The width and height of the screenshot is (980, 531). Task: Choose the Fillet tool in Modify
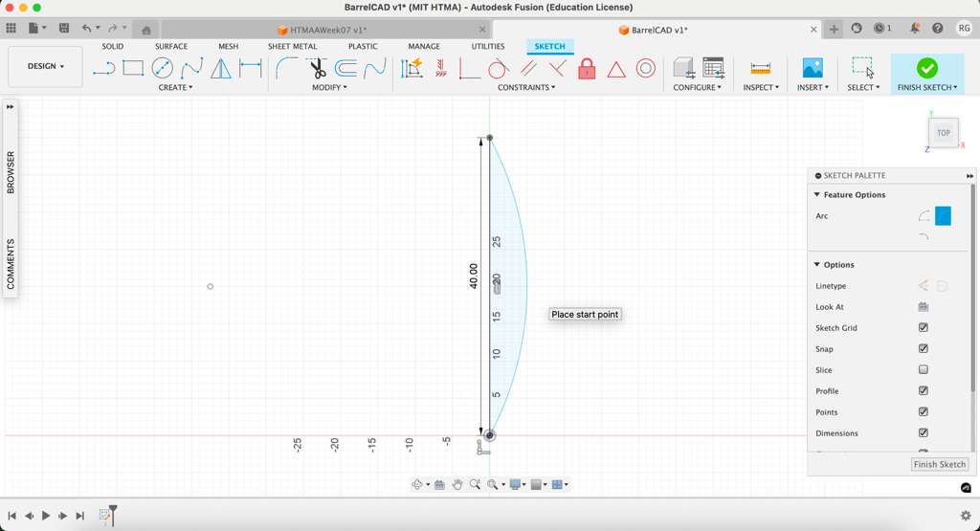click(286, 68)
